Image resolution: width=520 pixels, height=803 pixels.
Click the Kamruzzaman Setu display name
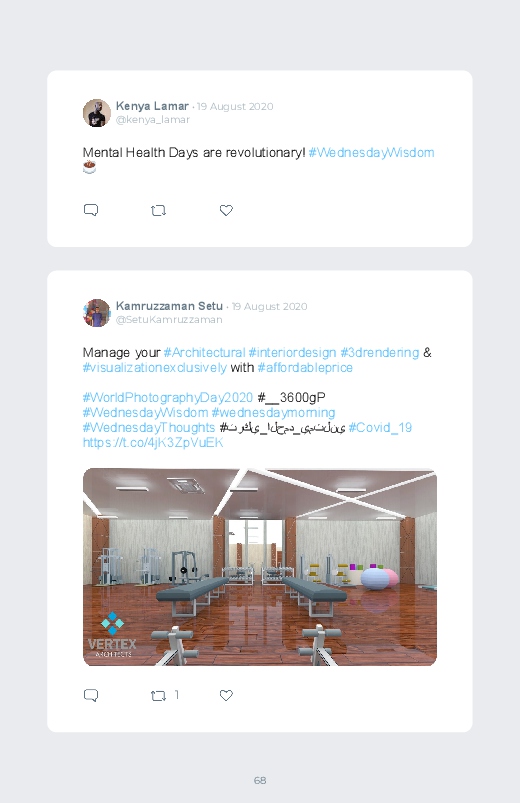[x=169, y=306]
